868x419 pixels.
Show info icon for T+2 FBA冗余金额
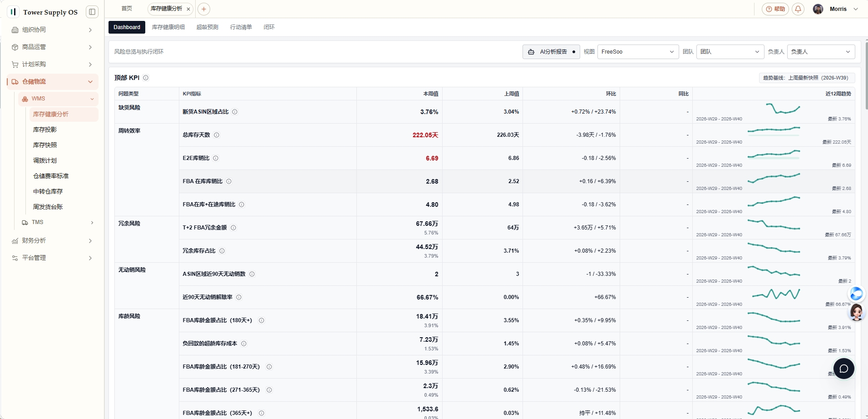(x=233, y=228)
